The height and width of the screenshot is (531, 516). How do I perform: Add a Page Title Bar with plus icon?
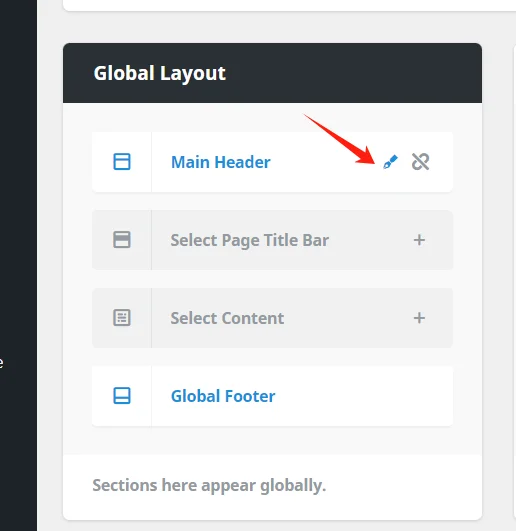[419, 240]
